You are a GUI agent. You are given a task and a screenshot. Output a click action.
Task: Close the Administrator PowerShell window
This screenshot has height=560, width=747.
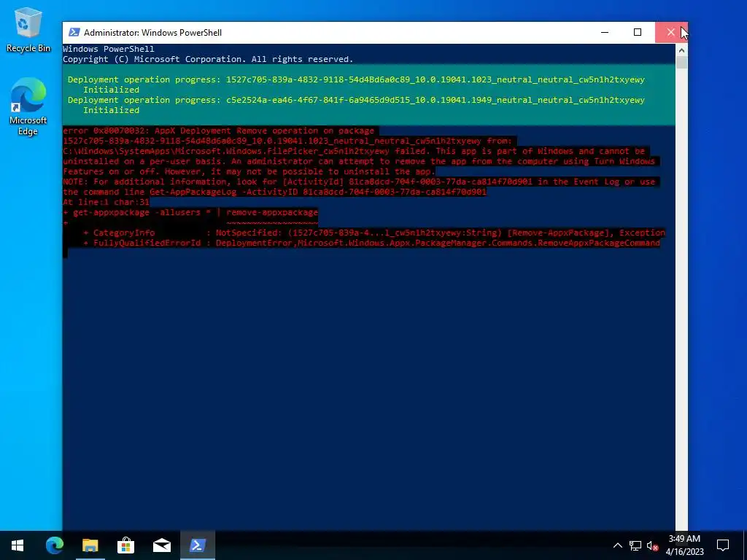tap(671, 32)
